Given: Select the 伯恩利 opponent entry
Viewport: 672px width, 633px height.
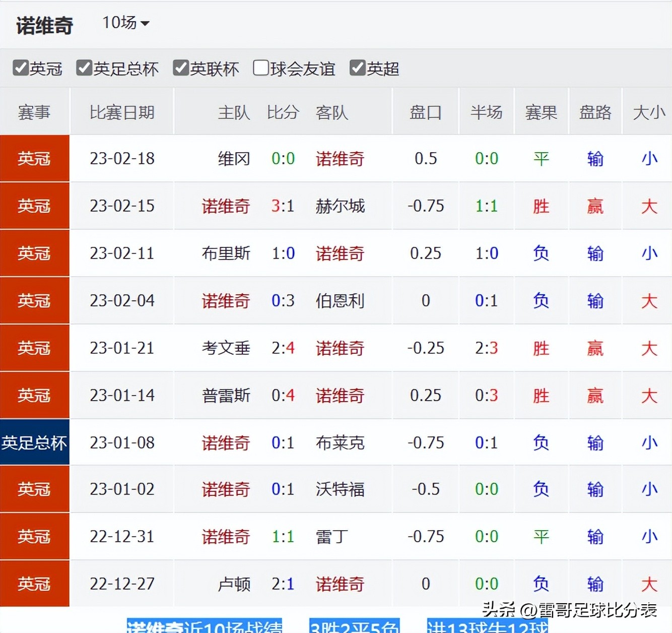Looking at the screenshot, I should pos(339,301).
